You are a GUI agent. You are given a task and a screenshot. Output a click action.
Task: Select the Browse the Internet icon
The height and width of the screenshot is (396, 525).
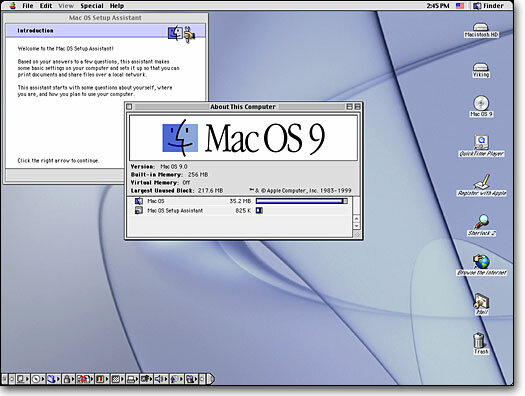(x=481, y=264)
